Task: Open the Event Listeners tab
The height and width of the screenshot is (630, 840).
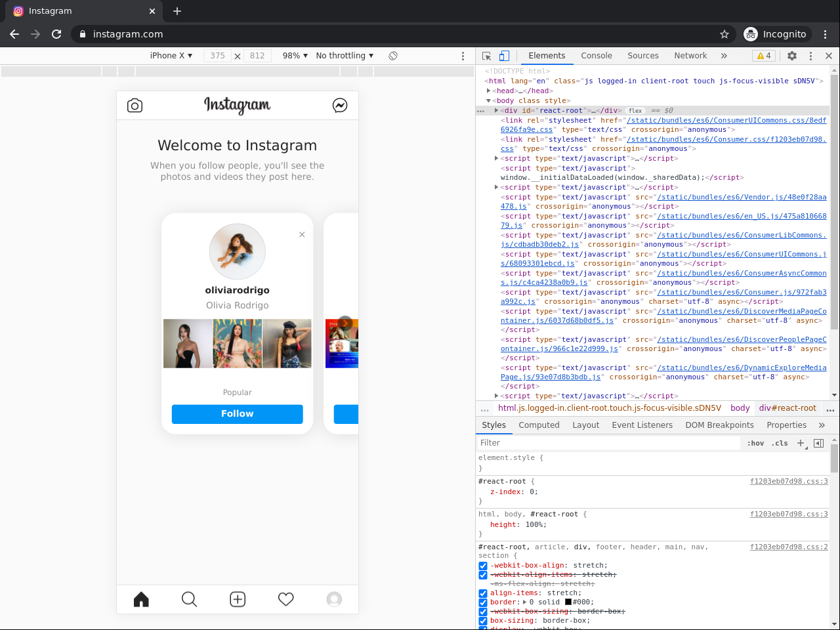Action: tap(642, 425)
